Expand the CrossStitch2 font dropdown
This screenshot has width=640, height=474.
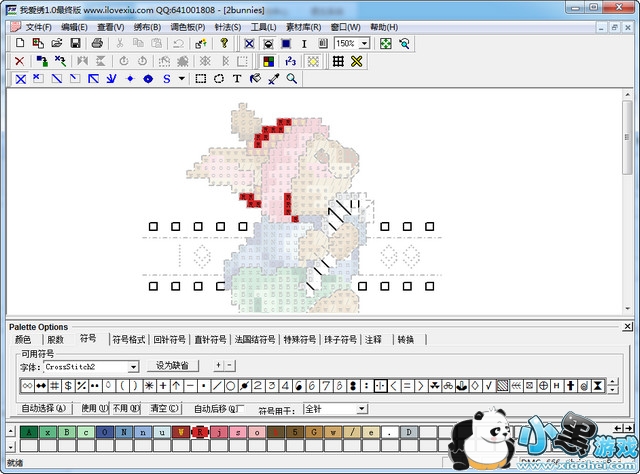coord(133,367)
